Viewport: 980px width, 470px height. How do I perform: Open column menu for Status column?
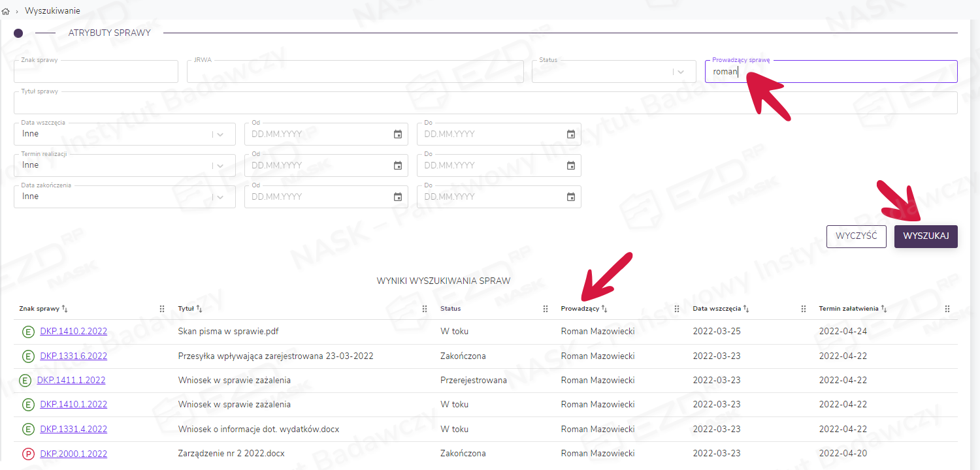tap(546, 309)
